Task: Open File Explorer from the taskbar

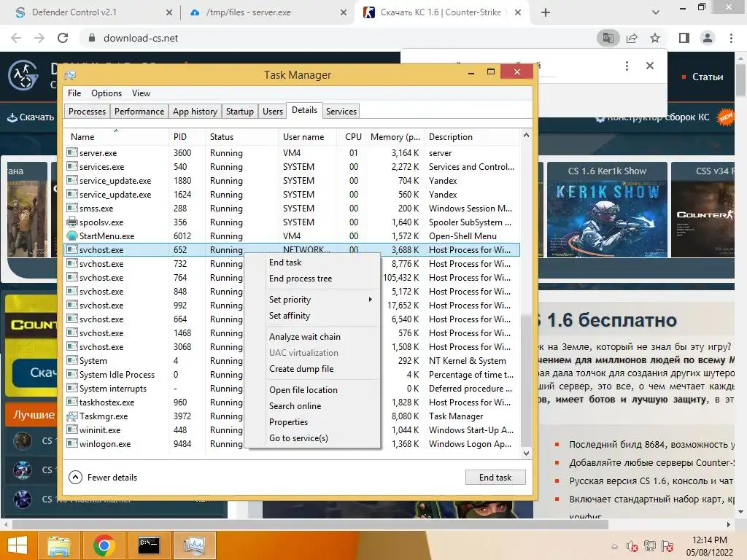Action: 58,545
